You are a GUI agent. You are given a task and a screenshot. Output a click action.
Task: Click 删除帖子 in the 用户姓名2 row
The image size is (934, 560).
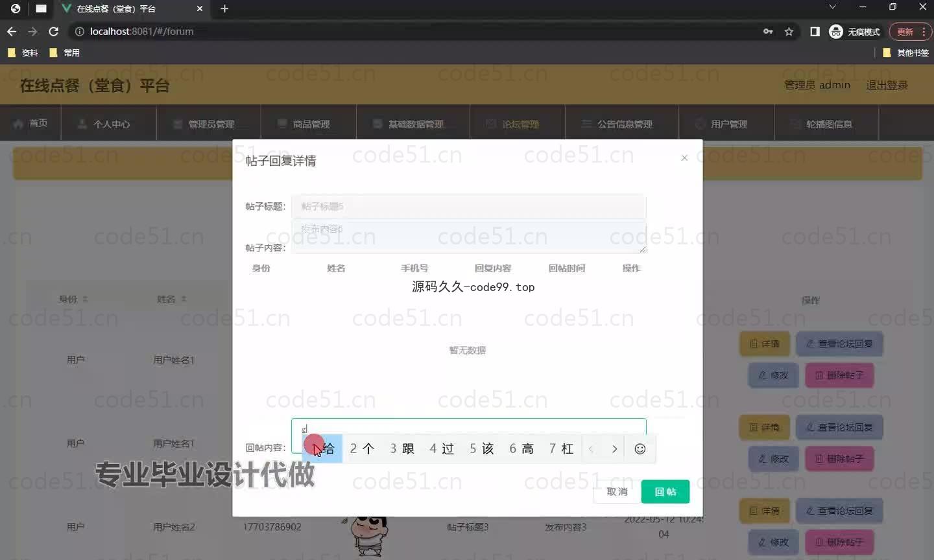[839, 542]
